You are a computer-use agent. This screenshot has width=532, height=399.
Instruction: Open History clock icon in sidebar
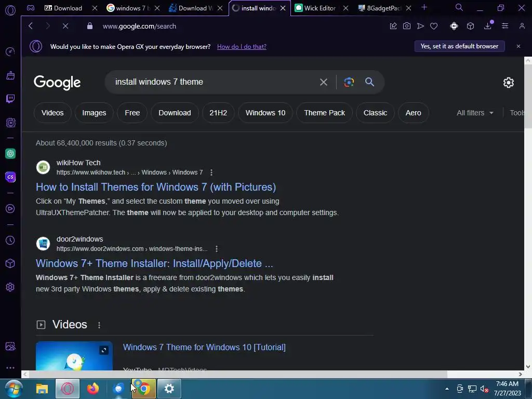pos(10,240)
